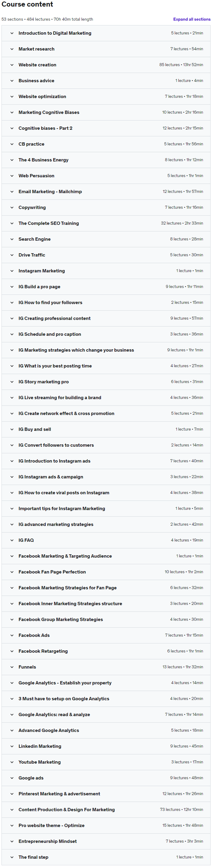The height and width of the screenshot is (868, 213).
Task: Expand Email Marketing - Mailchimp section
Action: (106, 191)
